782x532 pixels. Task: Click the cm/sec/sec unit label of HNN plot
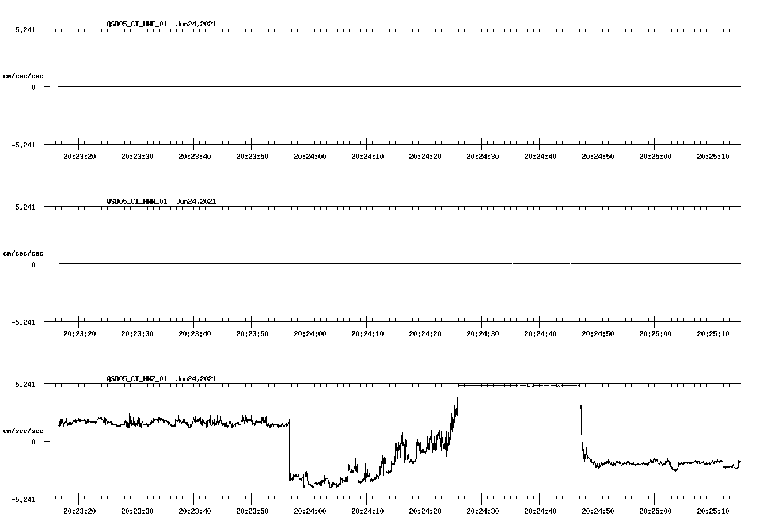coord(23,253)
